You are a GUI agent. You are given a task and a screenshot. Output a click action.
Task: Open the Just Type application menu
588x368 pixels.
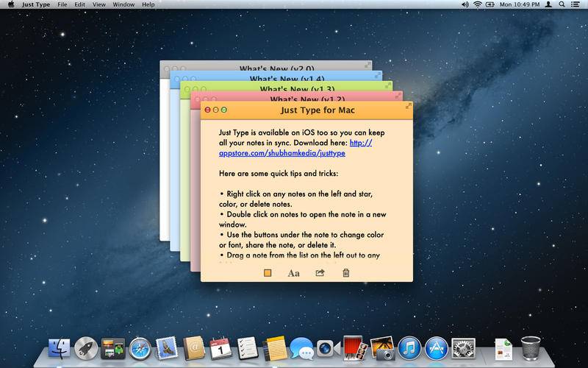[36, 4]
